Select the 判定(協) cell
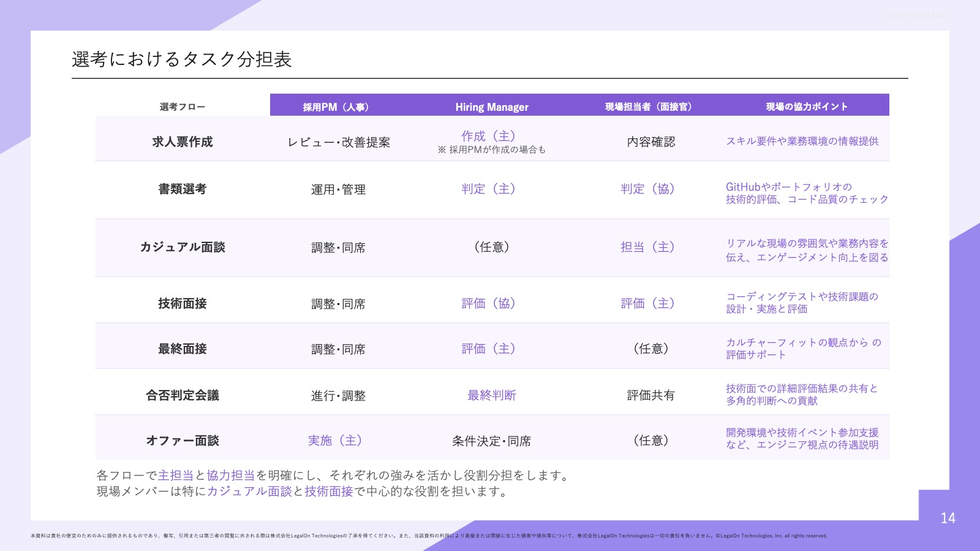 [649, 189]
